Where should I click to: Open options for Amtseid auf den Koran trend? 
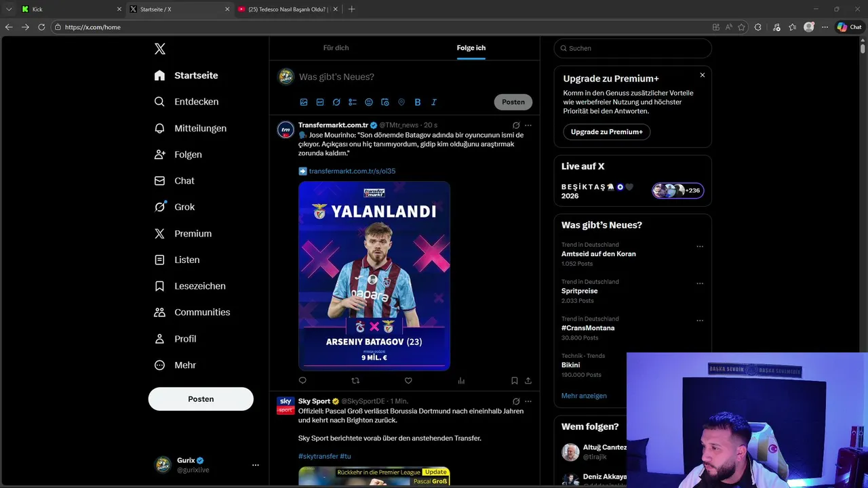pyautogui.click(x=700, y=247)
